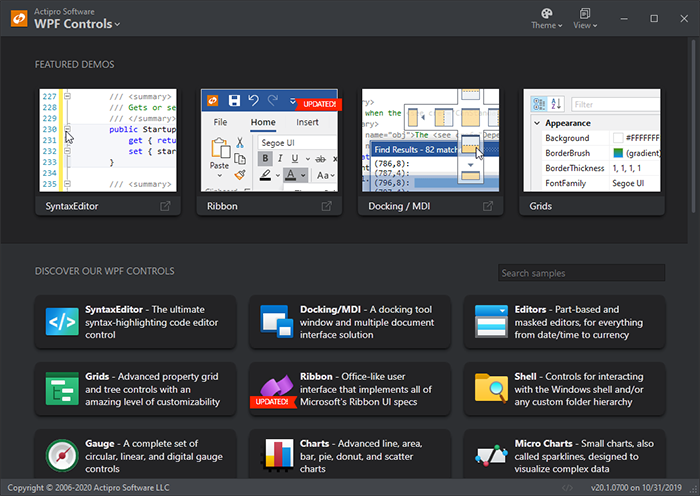Click into the Search samples field

(581, 273)
